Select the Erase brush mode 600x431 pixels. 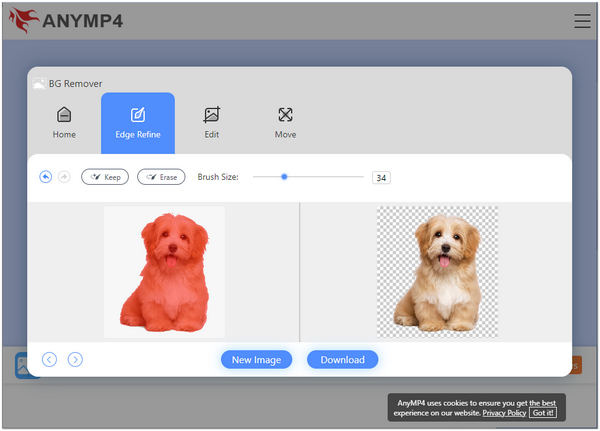click(161, 177)
